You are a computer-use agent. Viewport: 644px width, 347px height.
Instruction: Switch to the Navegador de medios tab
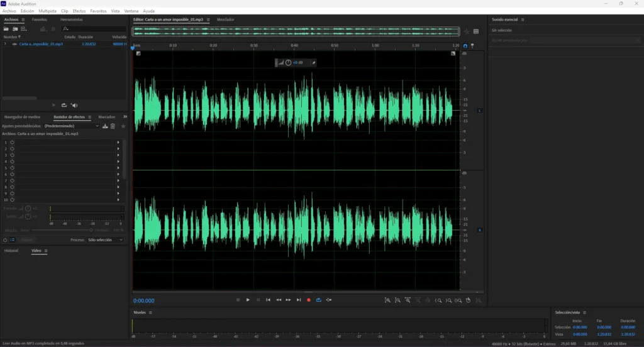tap(22, 117)
